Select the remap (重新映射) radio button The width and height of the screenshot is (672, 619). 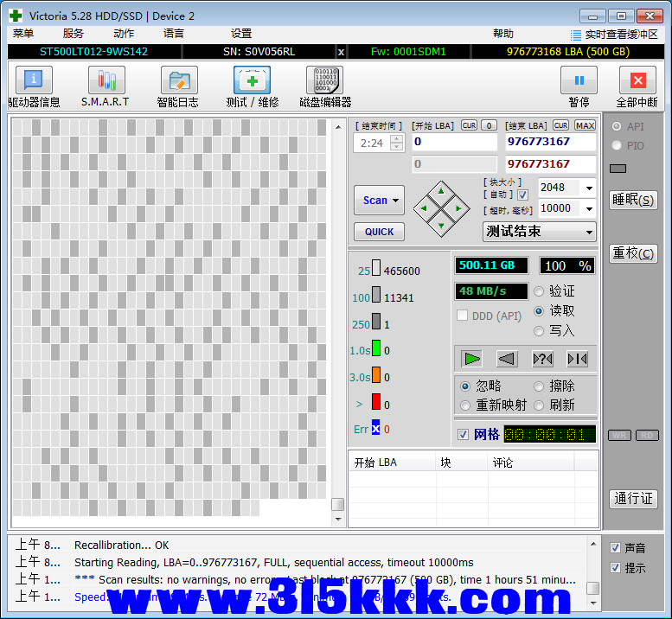(465, 405)
